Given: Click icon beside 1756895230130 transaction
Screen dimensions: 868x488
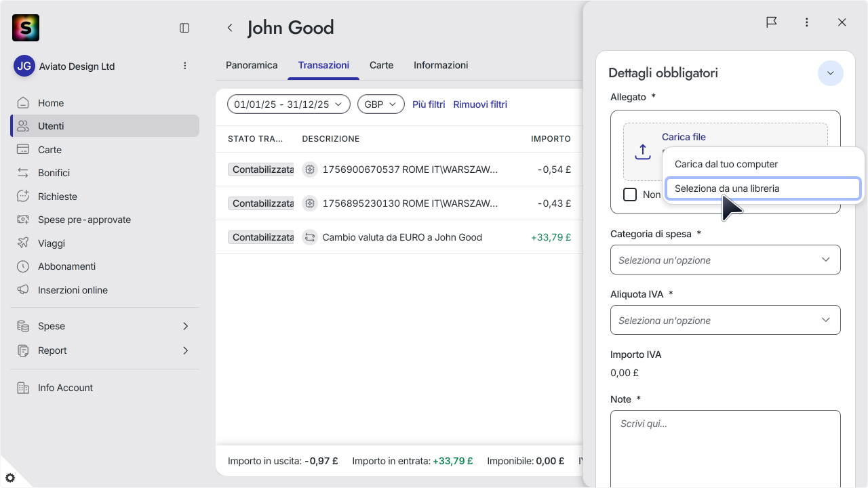Looking at the screenshot, I should [x=310, y=203].
